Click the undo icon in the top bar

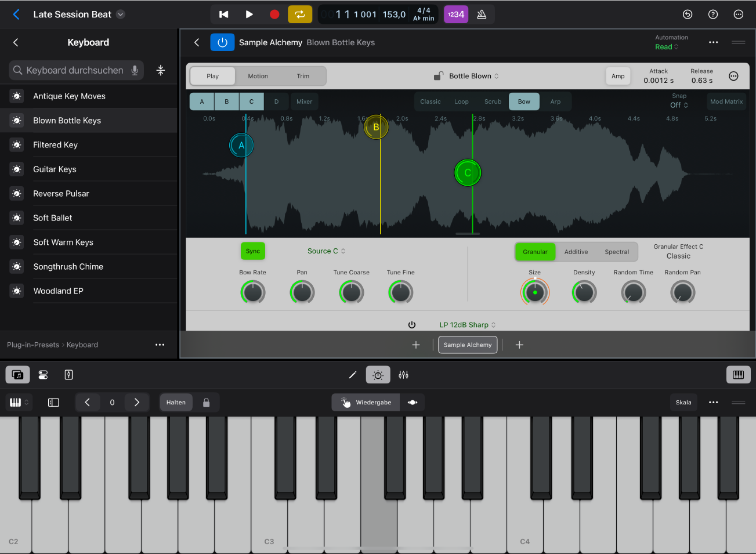pyautogui.click(x=688, y=14)
